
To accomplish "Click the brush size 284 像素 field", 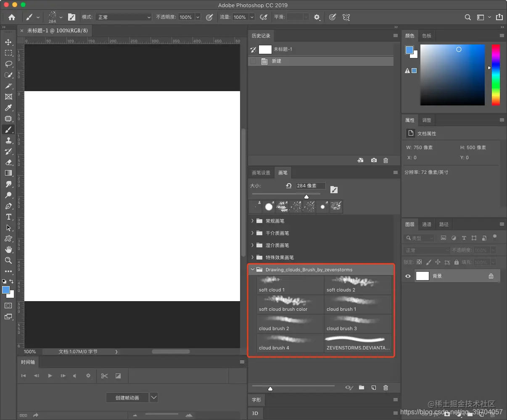I will (311, 186).
